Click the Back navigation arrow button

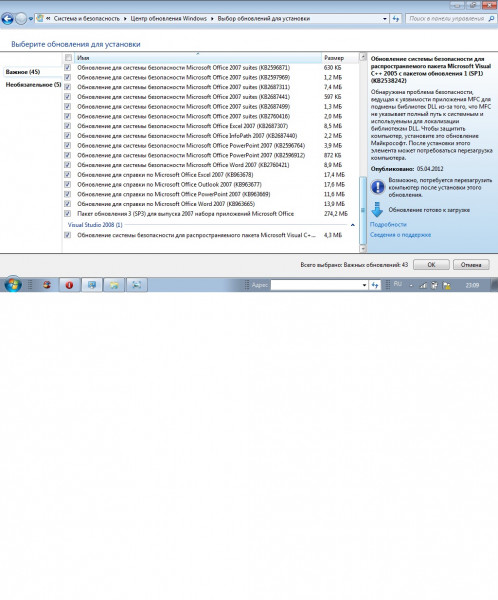click(8, 18)
